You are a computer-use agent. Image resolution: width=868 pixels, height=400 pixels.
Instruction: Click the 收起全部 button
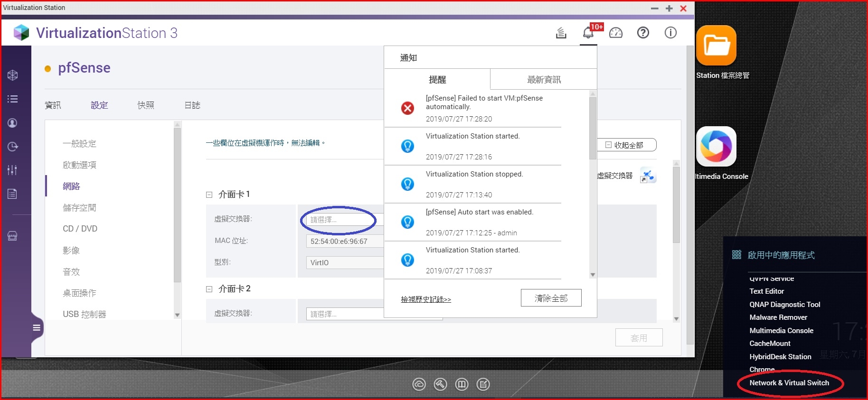click(627, 145)
